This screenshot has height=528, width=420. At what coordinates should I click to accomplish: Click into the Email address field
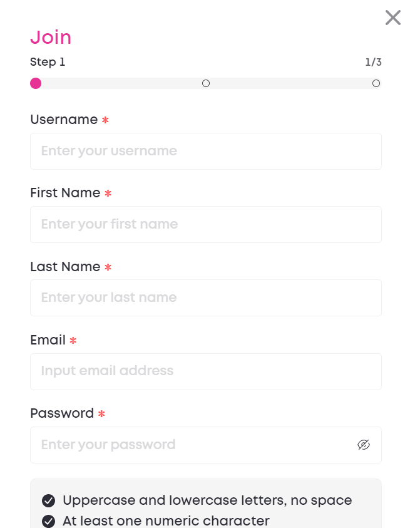click(x=205, y=371)
